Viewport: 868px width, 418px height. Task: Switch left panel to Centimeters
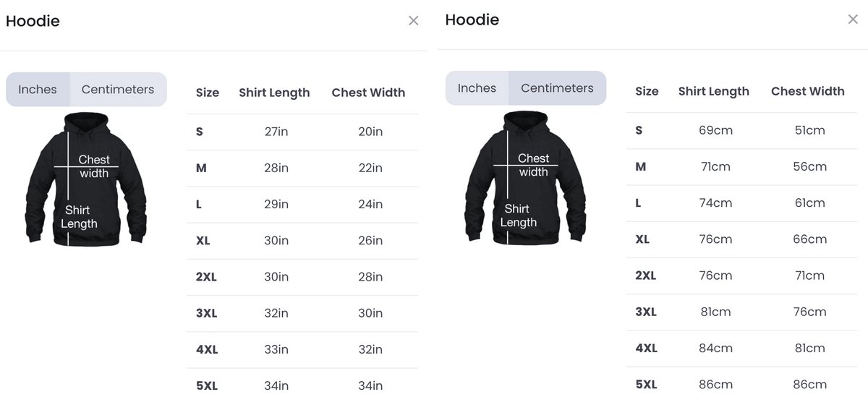click(118, 90)
